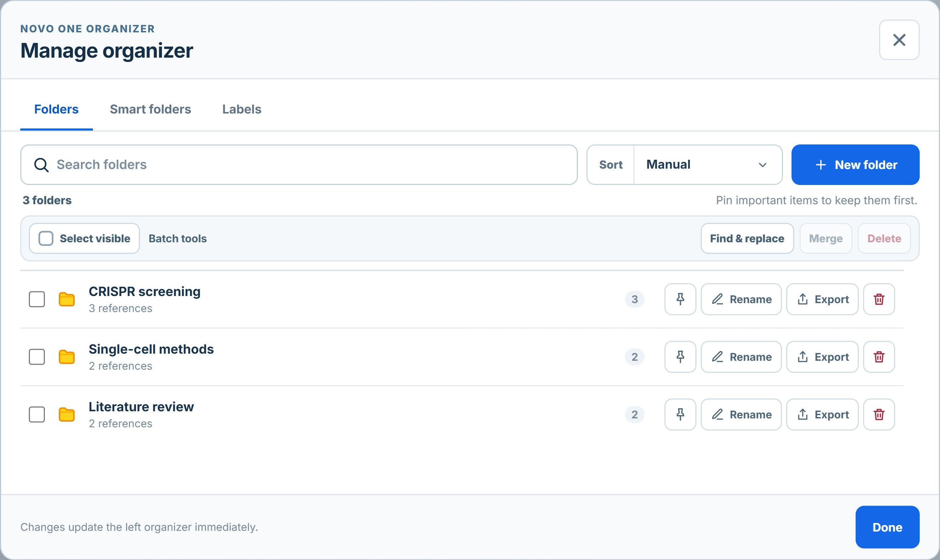
Task: Export the Literature review folder
Action: point(822,414)
